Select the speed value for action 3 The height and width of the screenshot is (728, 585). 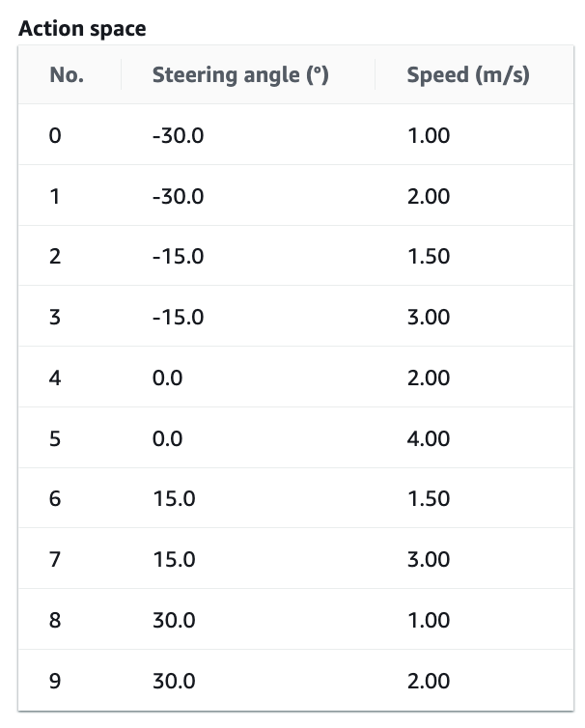coord(429,317)
